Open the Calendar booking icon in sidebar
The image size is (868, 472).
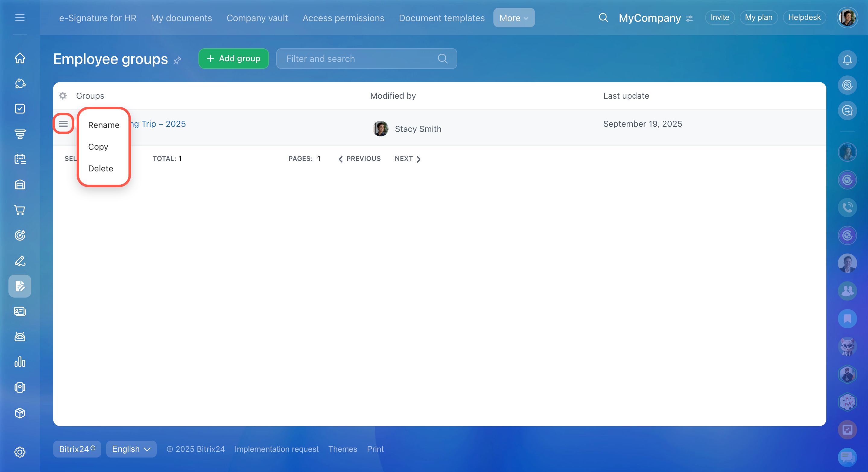tap(20, 159)
